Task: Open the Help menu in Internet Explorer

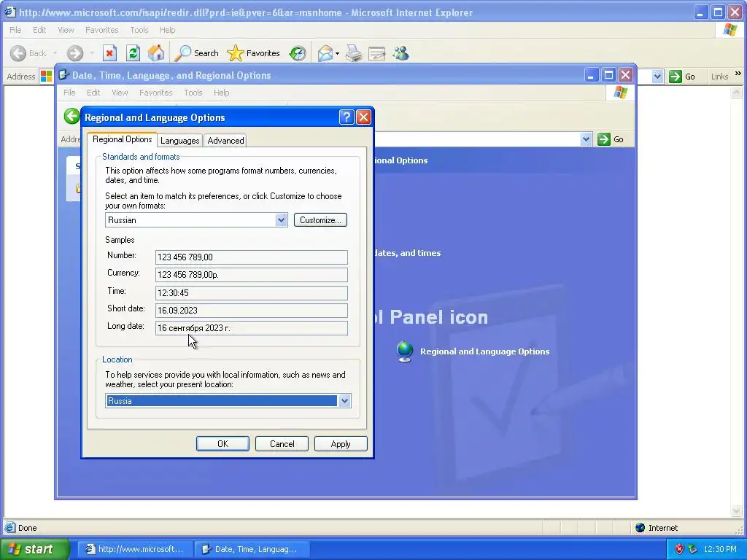Action: (x=167, y=29)
